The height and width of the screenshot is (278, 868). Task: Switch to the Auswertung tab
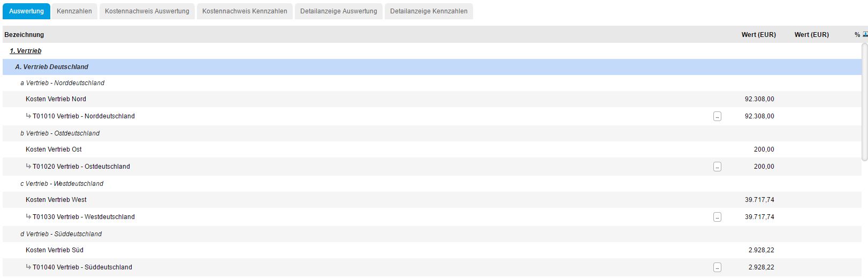pyautogui.click(x=26, y=11)
